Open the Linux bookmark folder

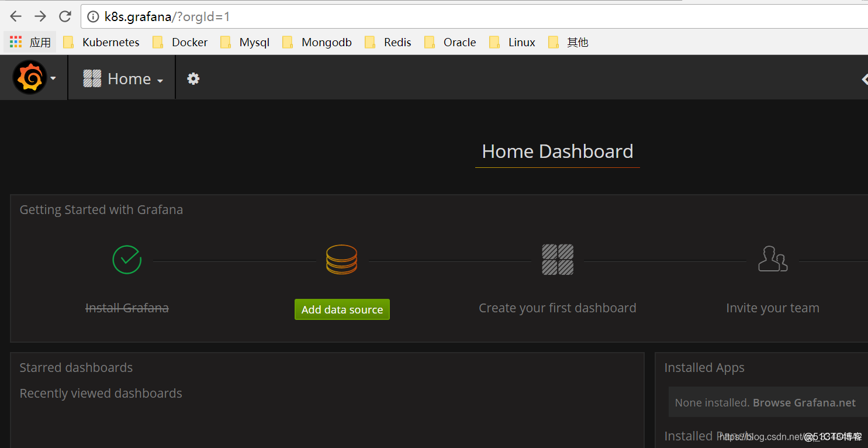(513, 42)
